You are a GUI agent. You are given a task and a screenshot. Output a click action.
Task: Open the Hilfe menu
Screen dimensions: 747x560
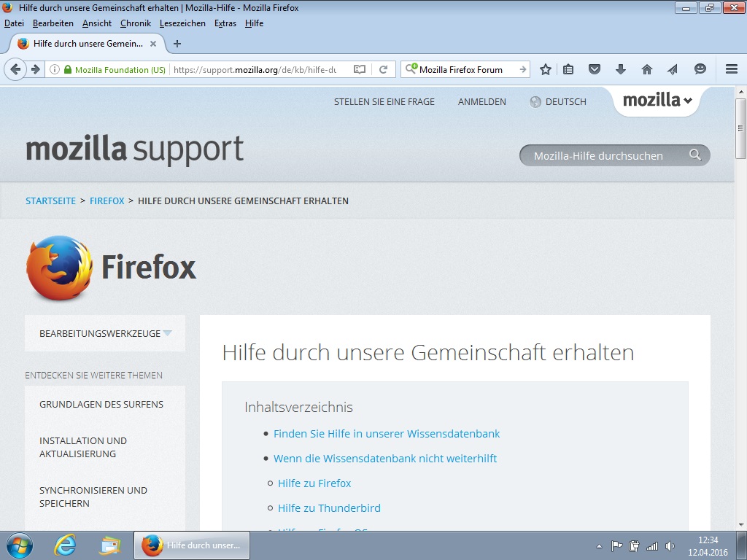point(254,23)
